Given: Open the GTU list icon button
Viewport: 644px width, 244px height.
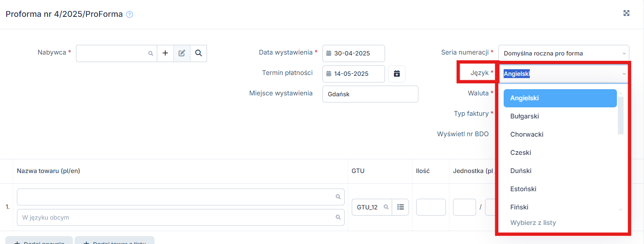Looking at the screenshot, I should point(400,207).
